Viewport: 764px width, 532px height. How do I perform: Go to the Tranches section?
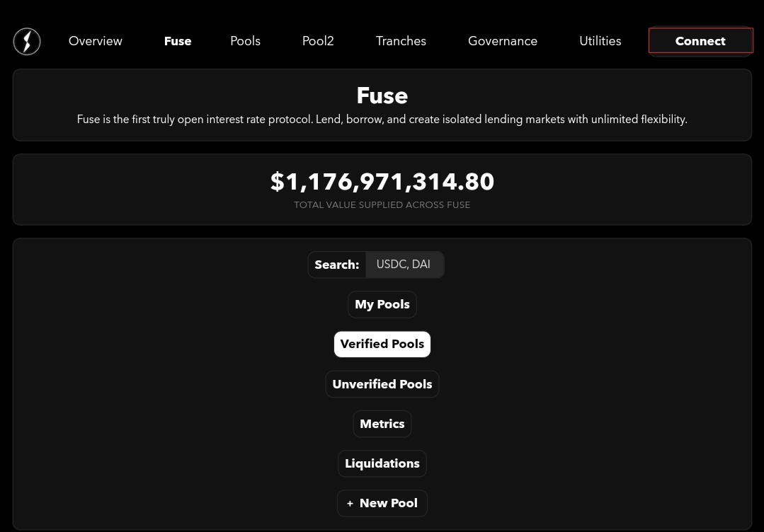point(401,41)
